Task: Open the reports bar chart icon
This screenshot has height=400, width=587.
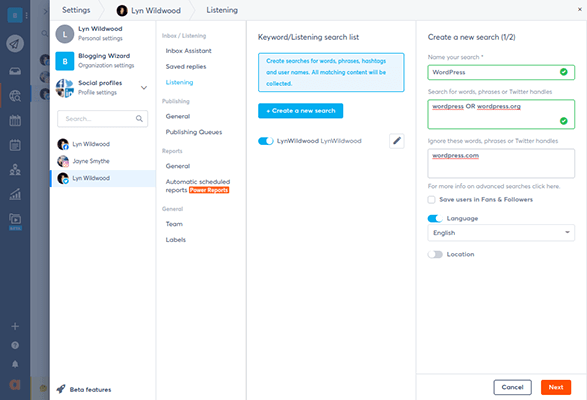Action: tap(15, 194)
